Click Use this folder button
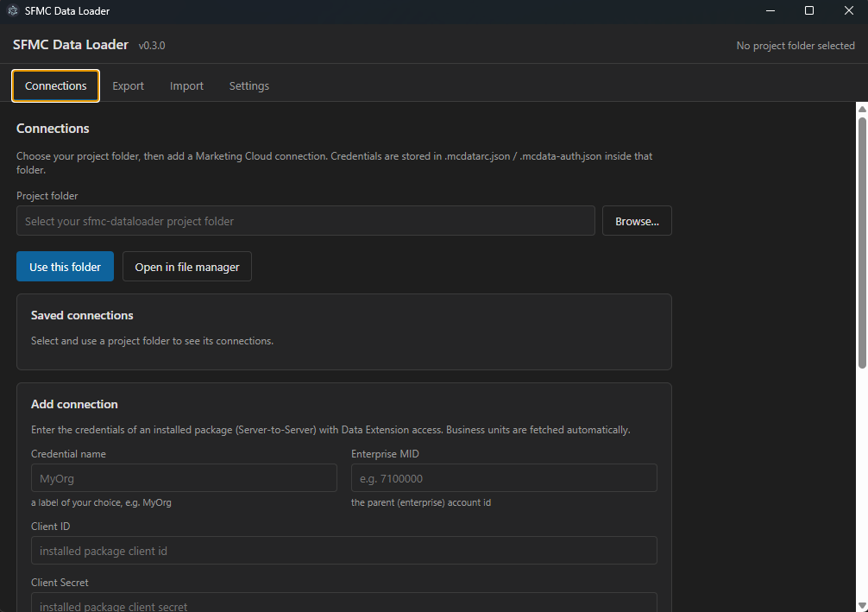Image resolution: width=868 pixels, height=612 pixels. (65, 267)
